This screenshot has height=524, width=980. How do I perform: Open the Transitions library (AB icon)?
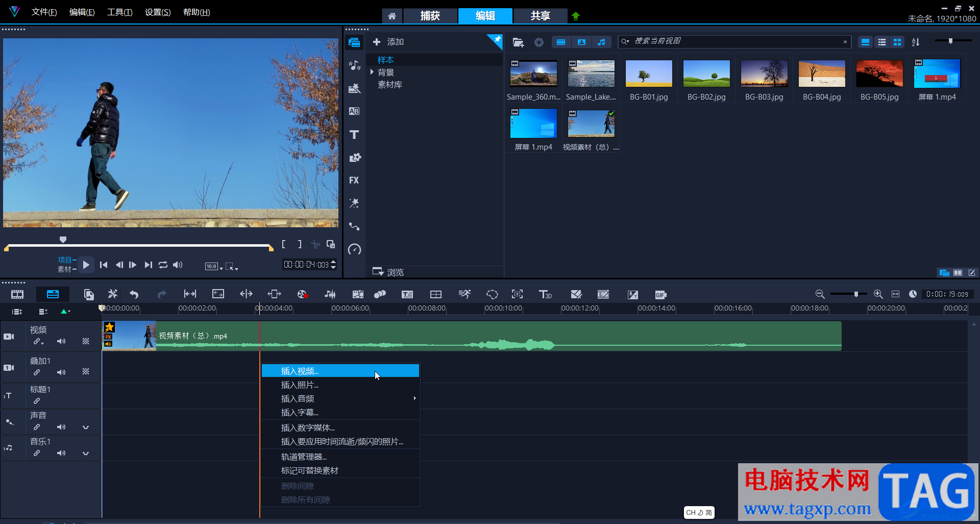click(354, 111)
